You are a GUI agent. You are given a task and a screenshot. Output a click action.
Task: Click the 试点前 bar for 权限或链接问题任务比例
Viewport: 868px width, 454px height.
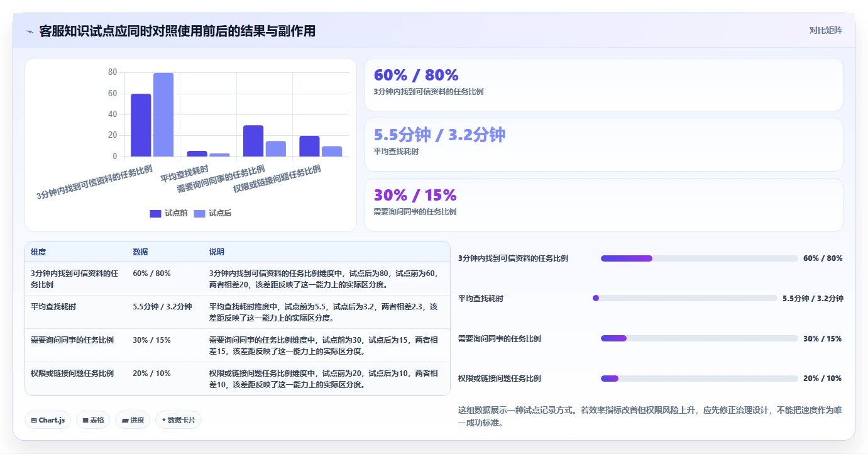coord(309,147)
